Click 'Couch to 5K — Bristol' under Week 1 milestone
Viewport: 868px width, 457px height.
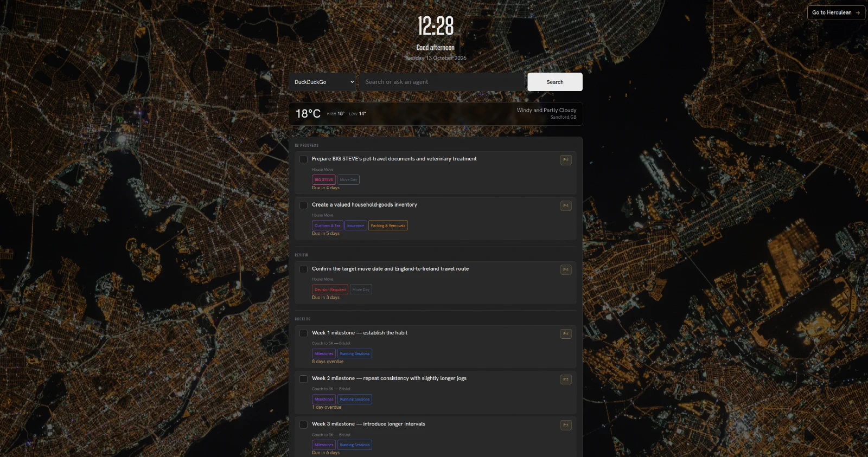click(331, 343)
